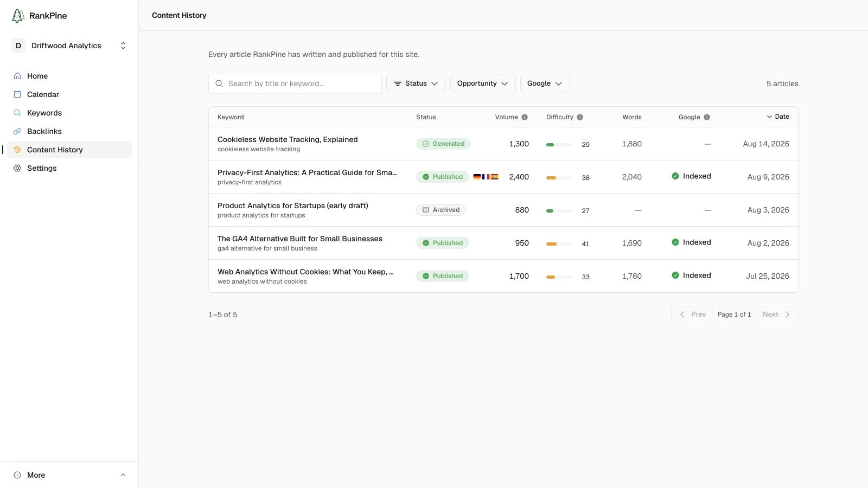The width and height of the screenshot is (868, 488).
Task: Open Settings from the sidebar
Action: (69, 168)
